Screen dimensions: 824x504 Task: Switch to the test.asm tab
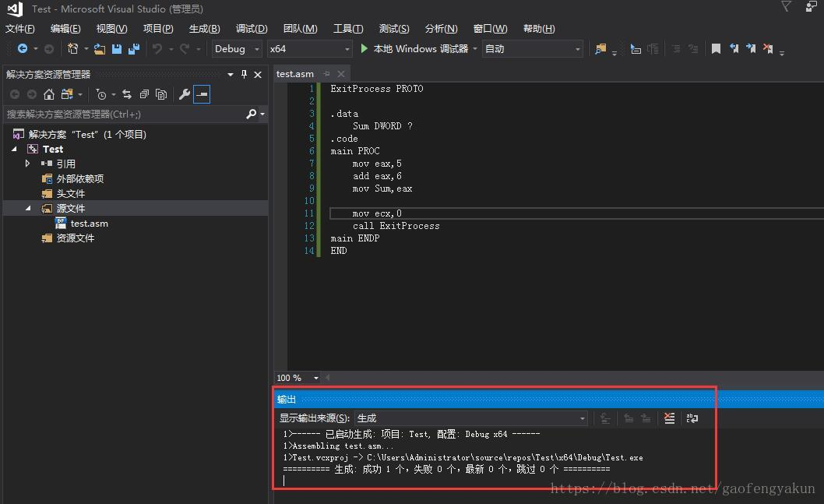pyautogui.click(x=295, y=73)
